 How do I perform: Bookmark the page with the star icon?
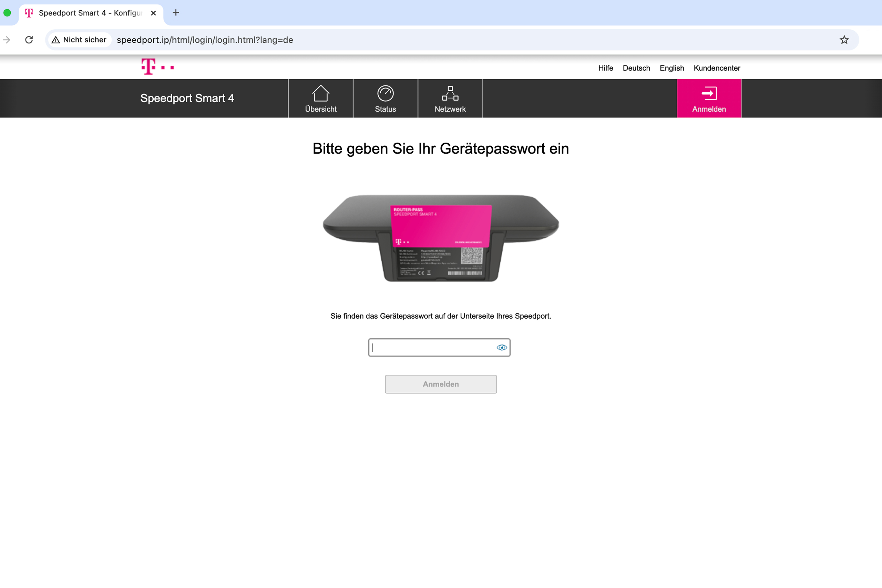(x=844, y=40)
